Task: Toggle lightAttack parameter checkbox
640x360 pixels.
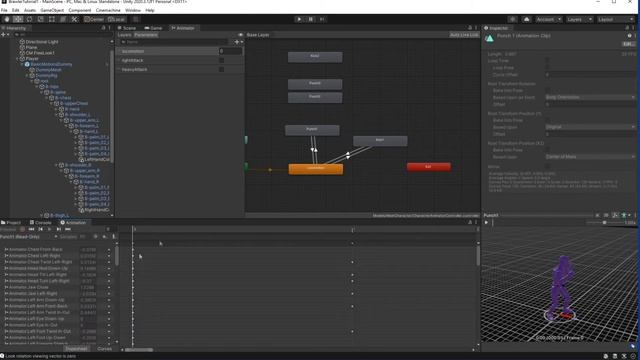Action: pyautogui.click(x=221, y=60)
